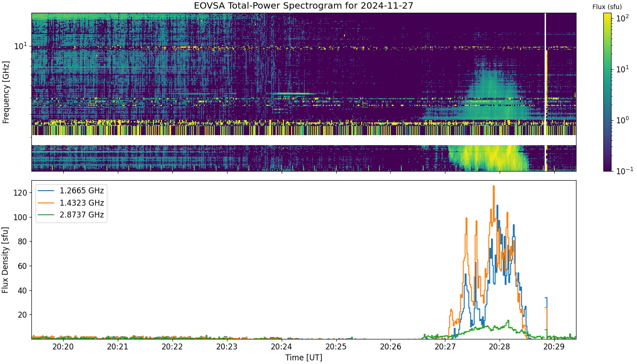Click the 20:26 time tick label
The width and height of the screenshot is (637, 364).
(390, 347)
